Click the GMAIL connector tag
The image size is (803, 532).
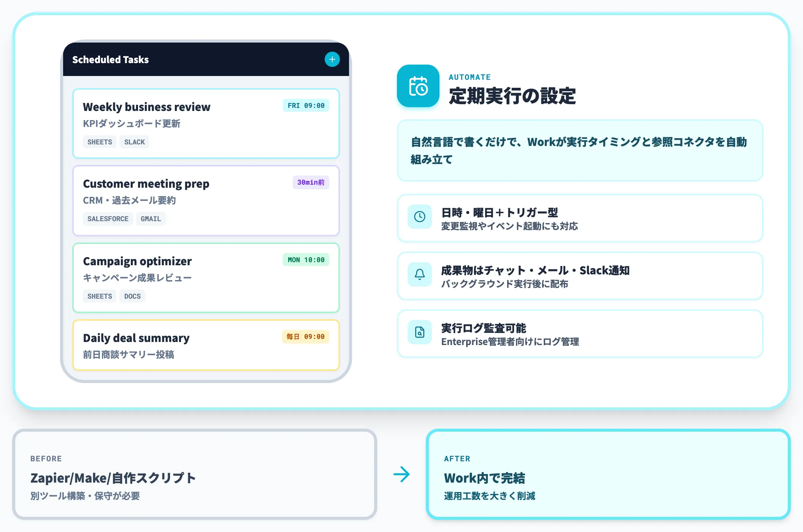coord(151,219)
